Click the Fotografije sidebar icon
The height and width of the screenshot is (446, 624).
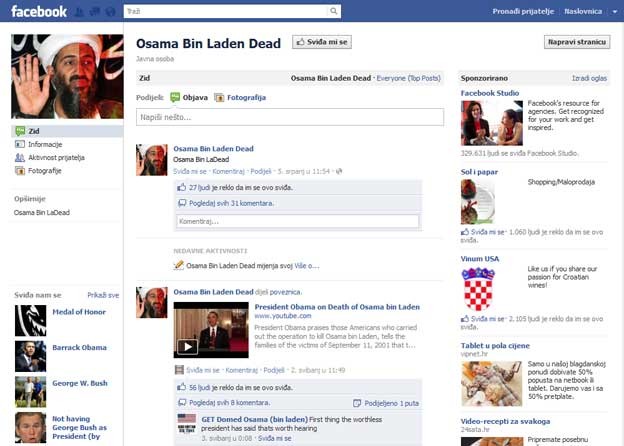(x=20, y=171)
